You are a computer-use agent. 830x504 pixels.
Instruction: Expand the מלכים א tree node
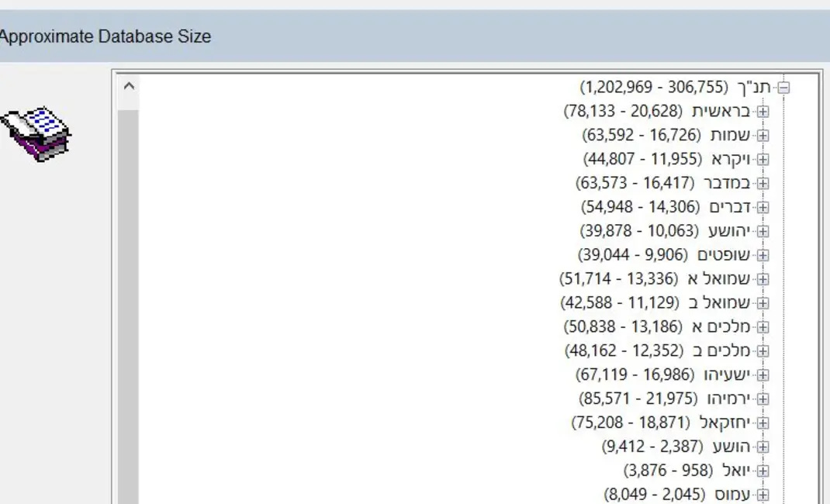coord(763,327)
